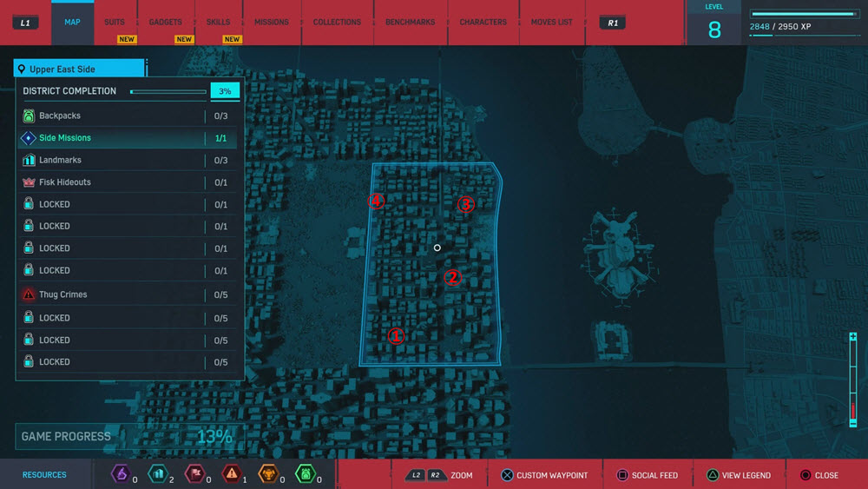Click the red crime token icon
This screenshot has height=489, width=868.
point(232,474)
